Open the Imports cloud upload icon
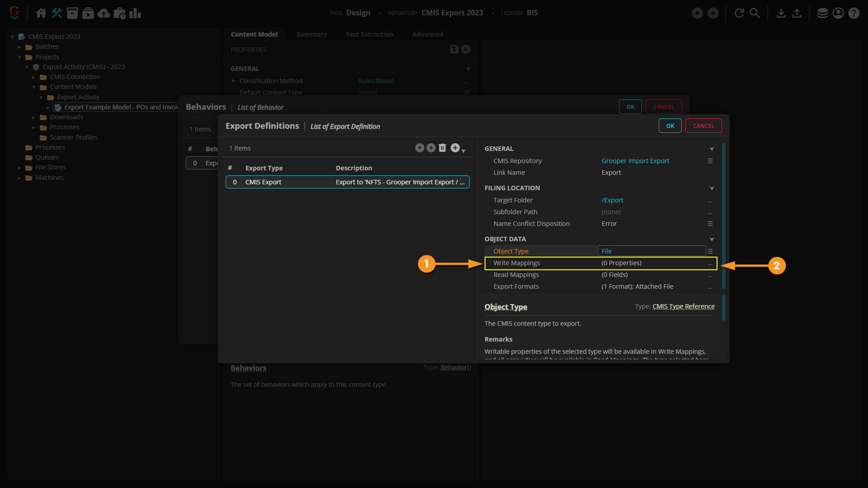This screenshot has width=868, height=488. tap(104, 13)
